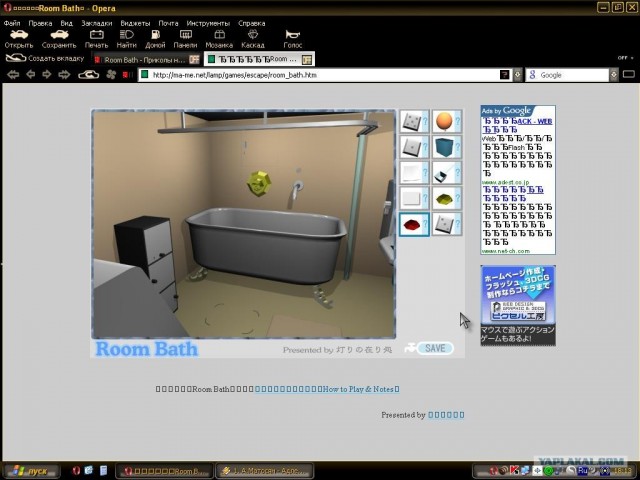Click the circle marks on the floor
The width and height of the screenshot is (640, 480).
(x=232, y=318)
